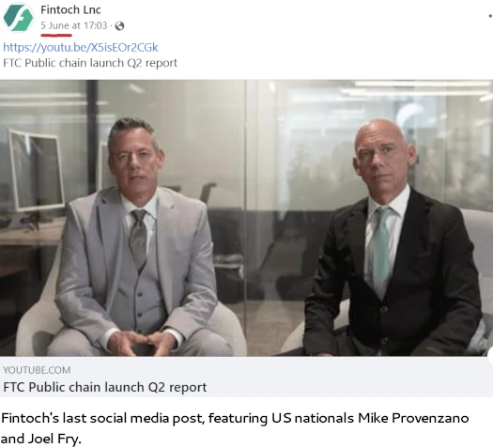This screenshot has height=448, width=493.
Task: Click the Fintoch Lnc page name
Action: tap(70, 9)
